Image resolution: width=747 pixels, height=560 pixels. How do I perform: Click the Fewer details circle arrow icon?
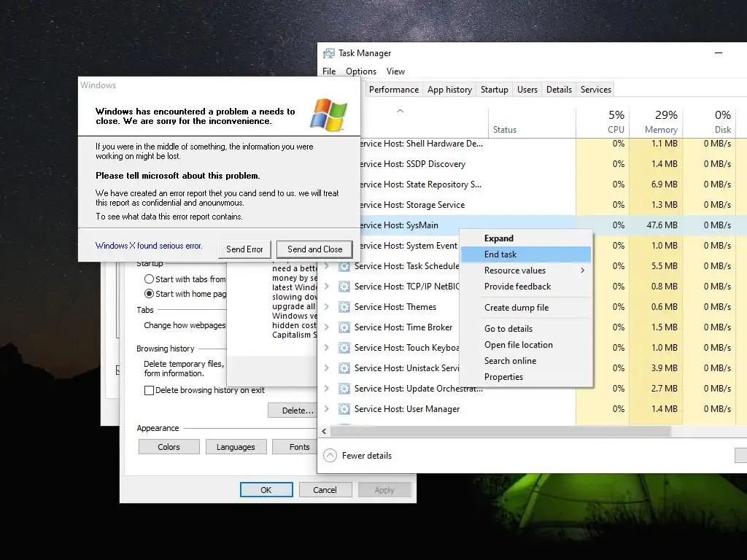(x=330, y=456)
